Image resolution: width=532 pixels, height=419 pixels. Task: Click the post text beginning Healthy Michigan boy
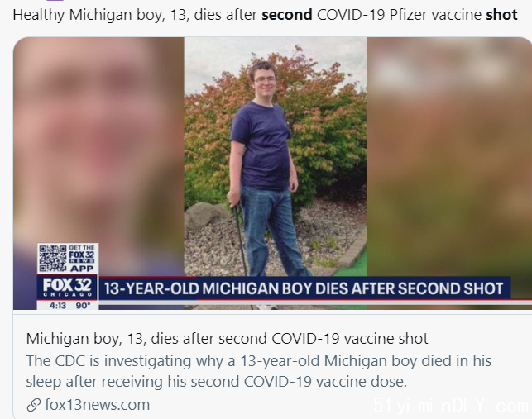[x=265, y=15]
